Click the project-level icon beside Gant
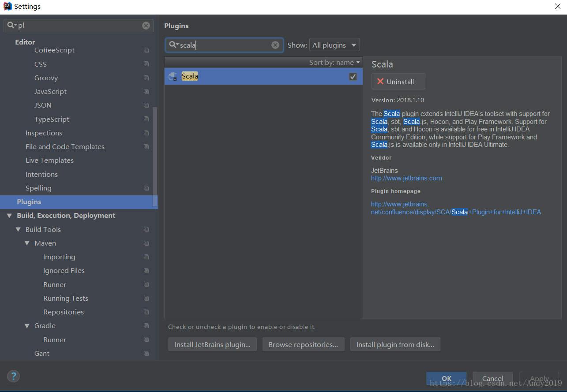Image resolution: width=567 pixels, height=392 pixels. coord(146,353)
